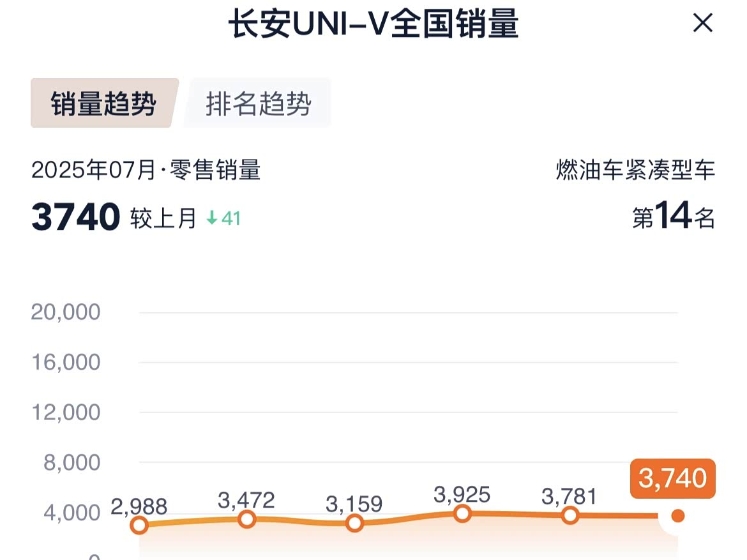Click the 长安UNI-V全国销量 title

373,24
